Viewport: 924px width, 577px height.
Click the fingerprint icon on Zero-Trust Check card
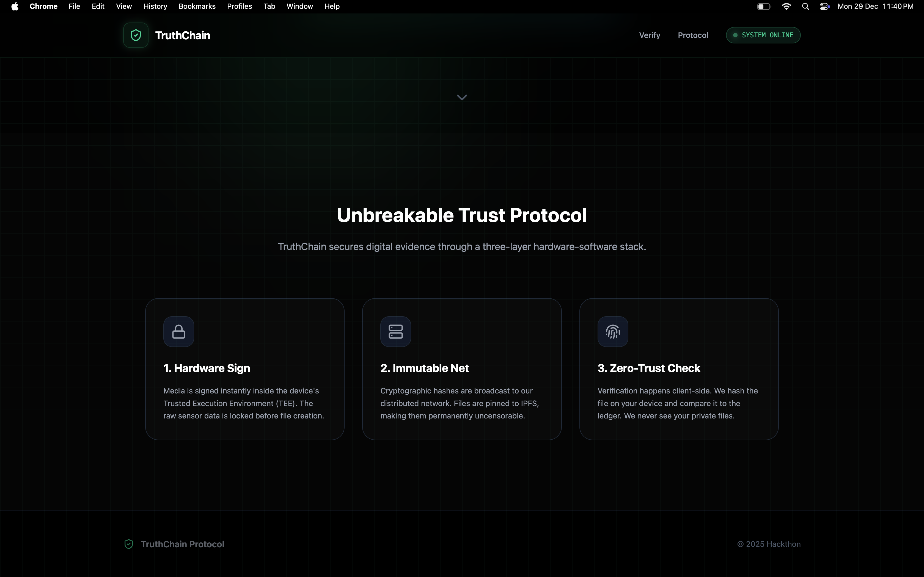pyautogui.click(x=612, y=331)
